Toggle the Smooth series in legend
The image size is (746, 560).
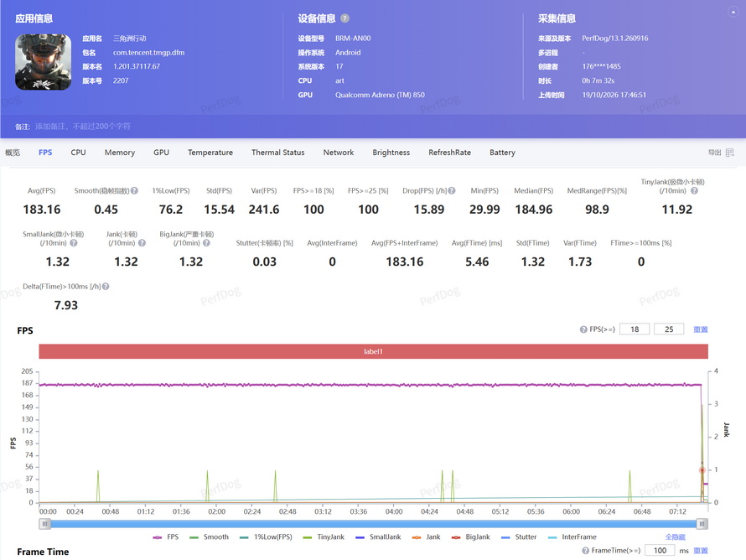tap(209, 537)
